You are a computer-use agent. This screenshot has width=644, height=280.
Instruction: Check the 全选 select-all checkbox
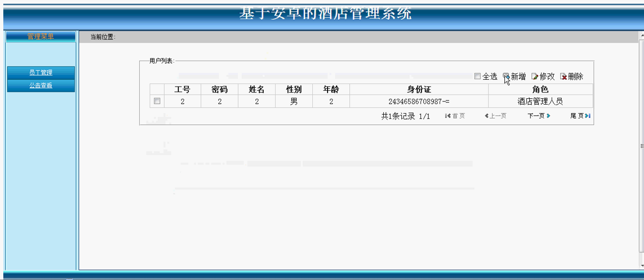click(x=477, y=77)
